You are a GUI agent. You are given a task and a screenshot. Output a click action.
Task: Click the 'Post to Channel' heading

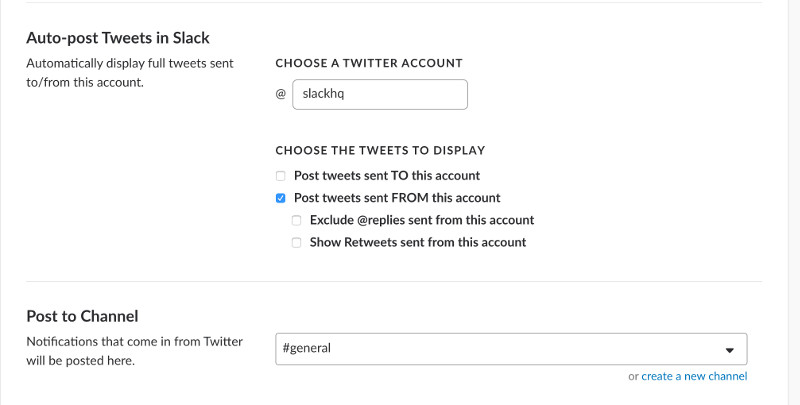point(82,316)
